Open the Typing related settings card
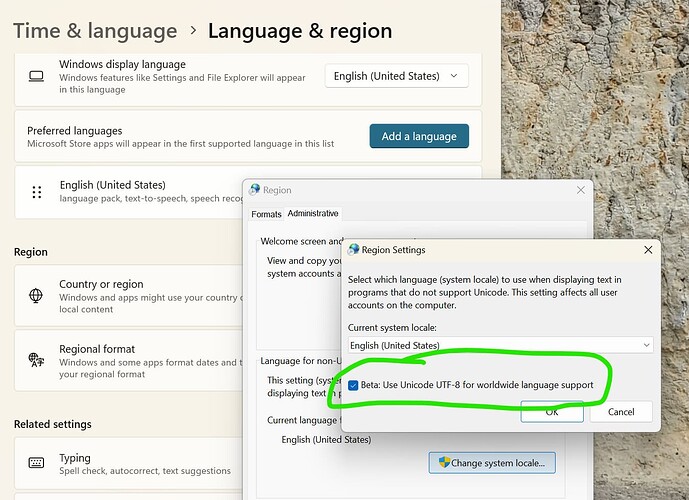Image resolution: width=689 pixels, height=500 pixels. 128,463
